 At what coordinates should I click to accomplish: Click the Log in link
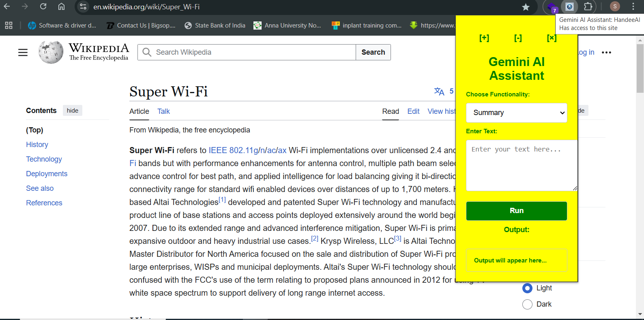(586, 52)
